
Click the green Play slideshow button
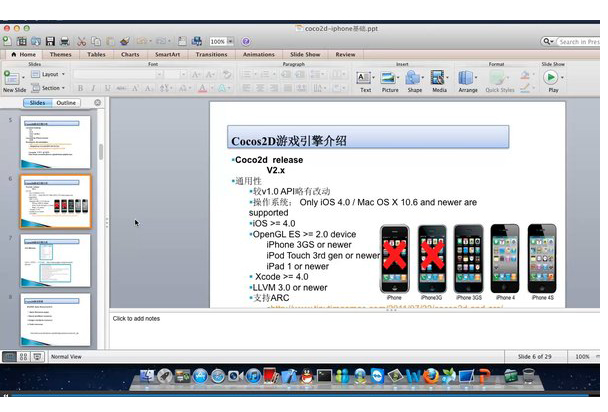click(x=551, y=78)
